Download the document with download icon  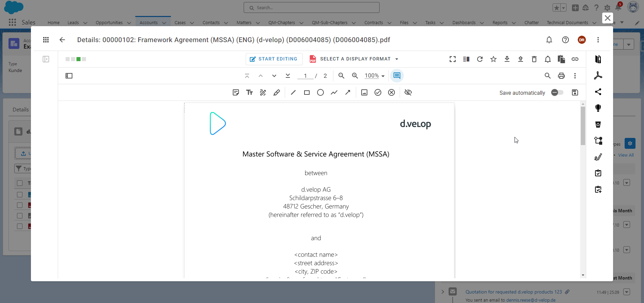click(x=507, y=59)
